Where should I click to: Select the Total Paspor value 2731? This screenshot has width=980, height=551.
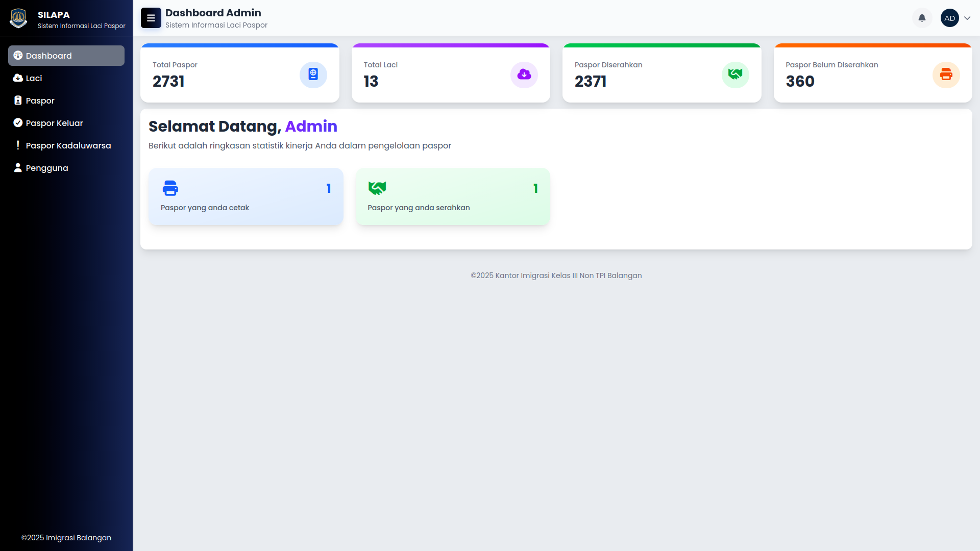pyautogui.click(x=168, y=81)
